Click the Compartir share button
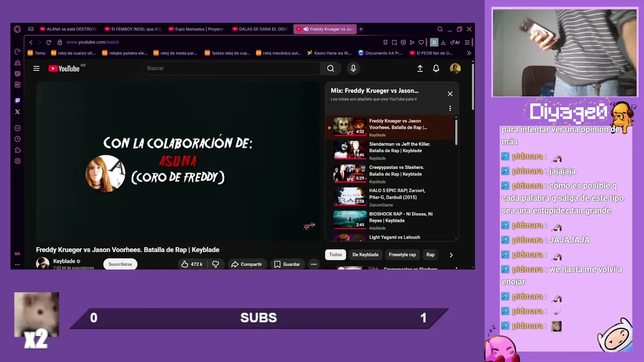 (x=246, y=264)
